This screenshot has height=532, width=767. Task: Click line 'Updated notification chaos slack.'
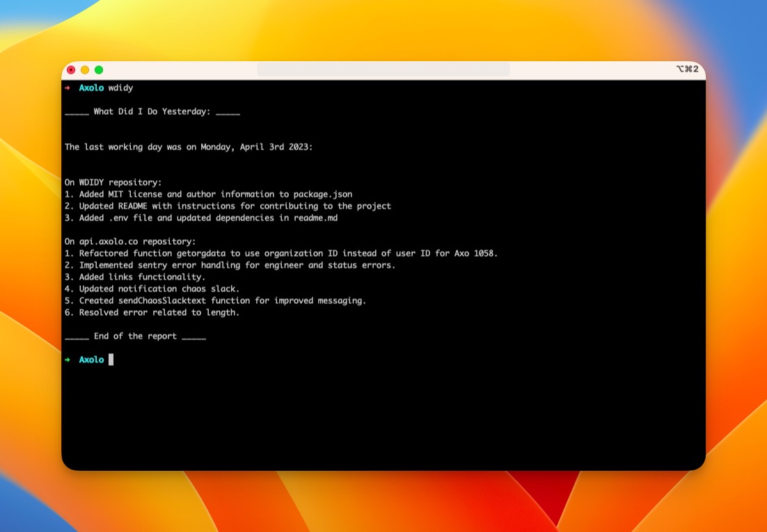(x=152, y=289)
